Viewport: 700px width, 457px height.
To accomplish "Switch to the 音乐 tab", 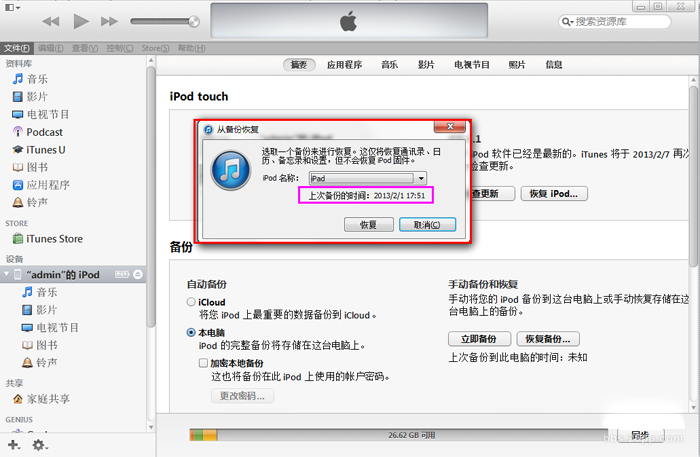I will coord(389,65).
